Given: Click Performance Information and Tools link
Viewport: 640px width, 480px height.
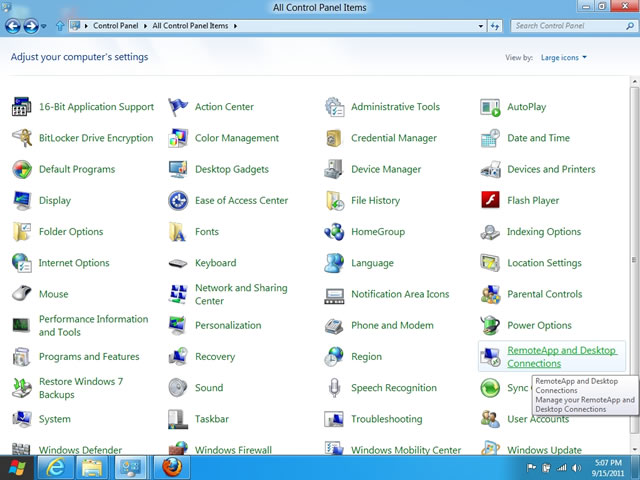Looking at the screenshot, I should click(x=93, y=325).
